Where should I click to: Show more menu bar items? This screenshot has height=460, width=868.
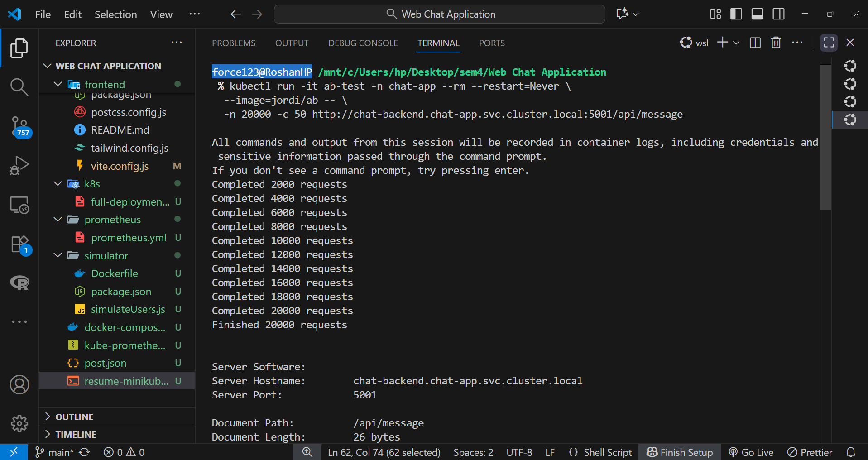pos(195,14)
